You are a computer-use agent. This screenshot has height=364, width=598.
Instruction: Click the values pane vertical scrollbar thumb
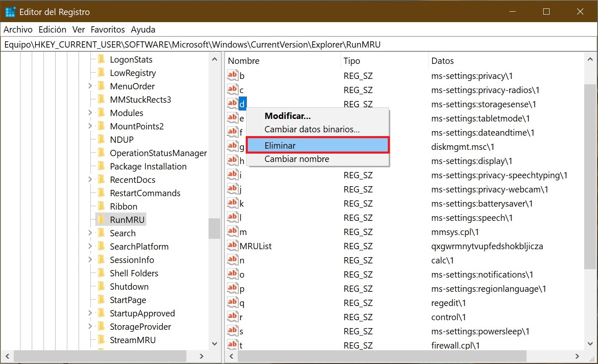pyautogui.click(x=590, y=177)
